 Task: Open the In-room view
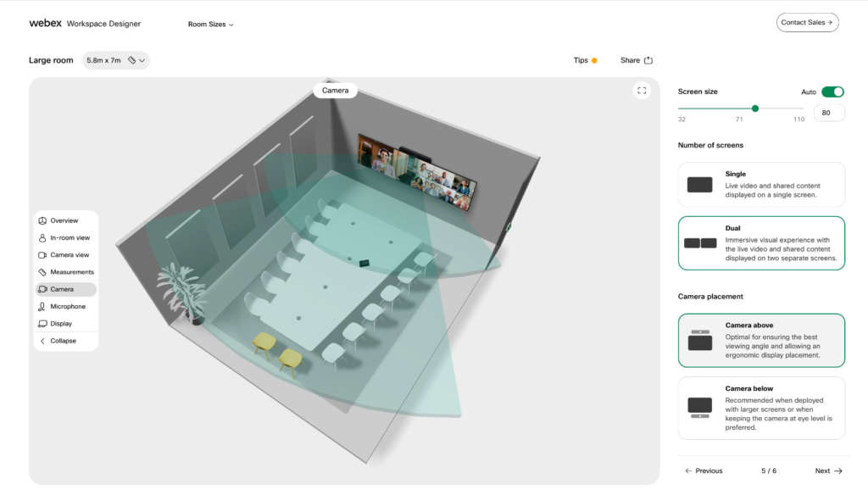(65, 237)
